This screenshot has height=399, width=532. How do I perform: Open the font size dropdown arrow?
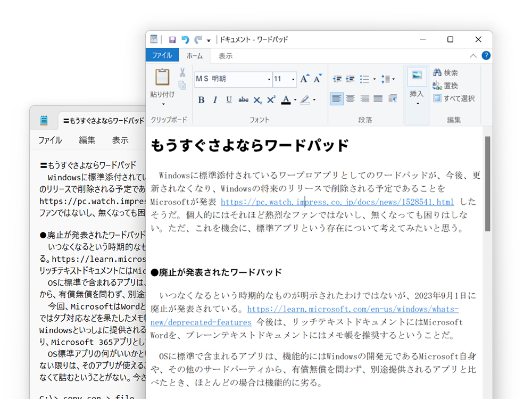pos(293,79)
